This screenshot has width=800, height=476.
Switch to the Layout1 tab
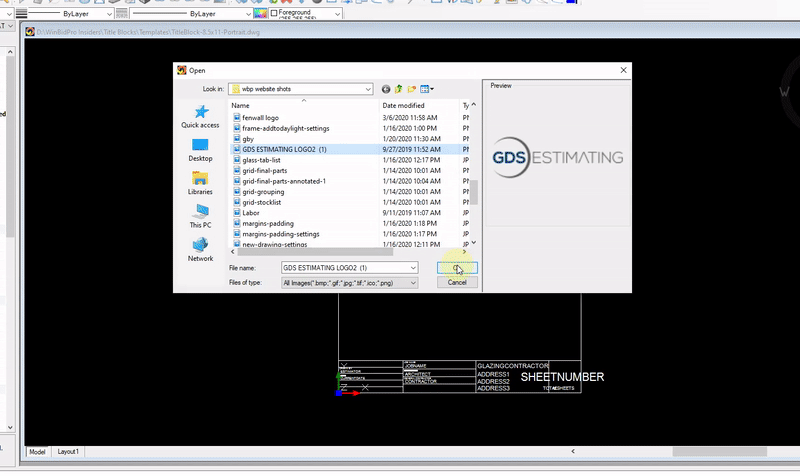coord(68,452)
